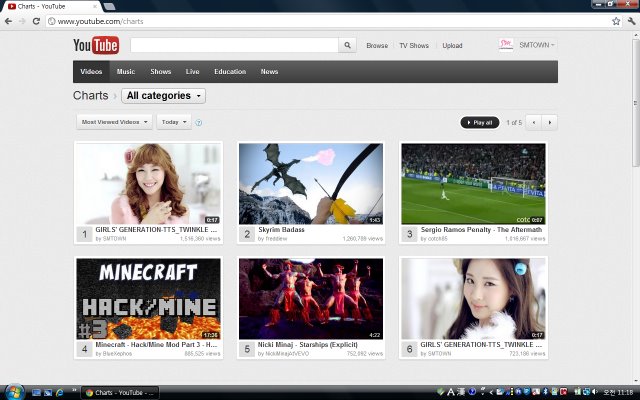Select the Live tab

(192, 71)
